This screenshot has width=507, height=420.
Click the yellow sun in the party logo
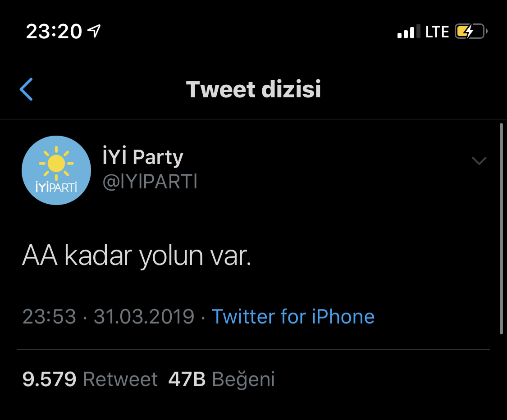56,163
